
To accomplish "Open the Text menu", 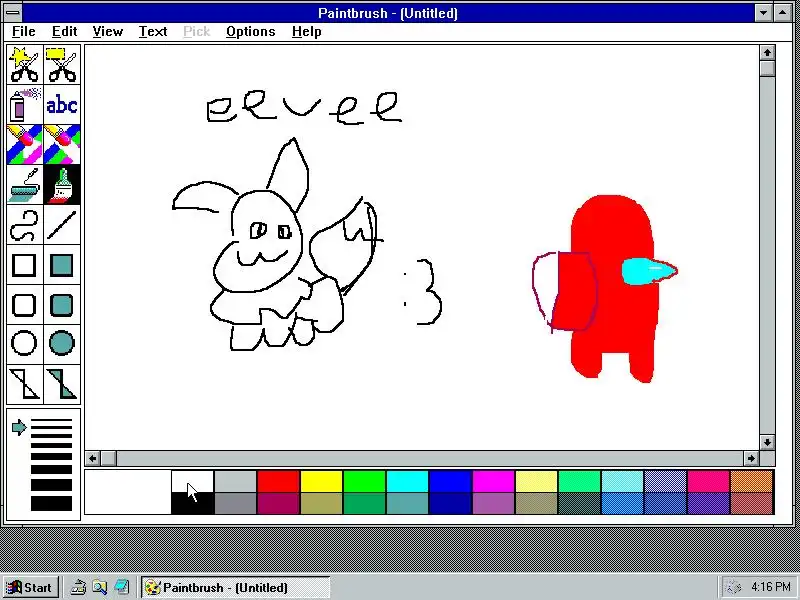I will pyautogui.click(x=153, y=32).
